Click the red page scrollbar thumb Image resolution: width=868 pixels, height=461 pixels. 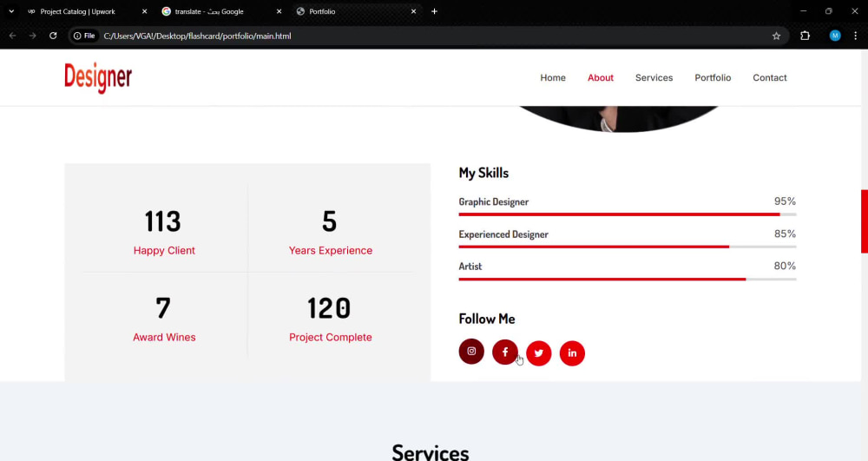[865, 221]
